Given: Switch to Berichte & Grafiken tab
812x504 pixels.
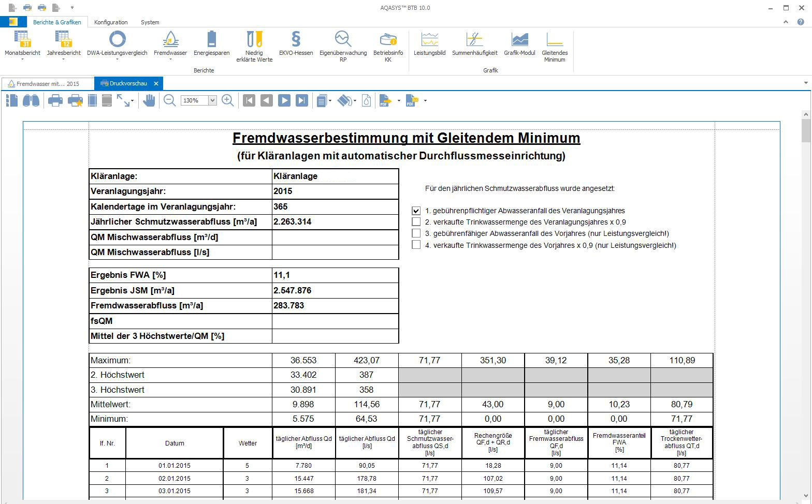Looking at the screenshot, I should pos(57,22).
